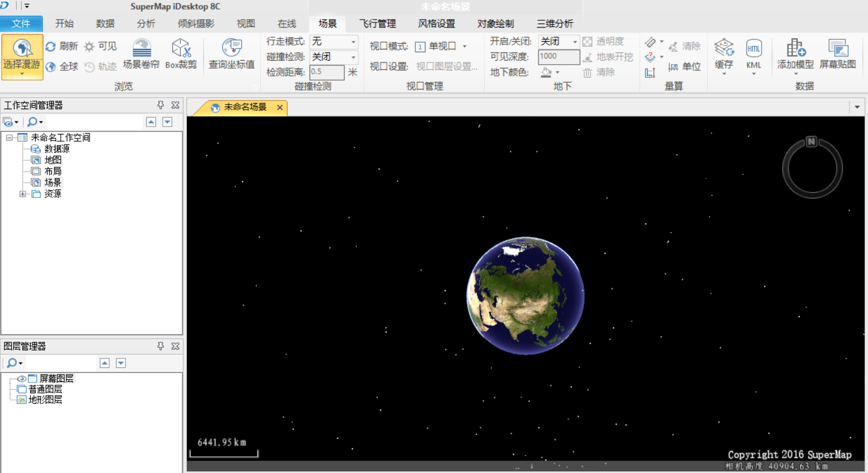Click the 刷新 refresh icon

point(51,46)
